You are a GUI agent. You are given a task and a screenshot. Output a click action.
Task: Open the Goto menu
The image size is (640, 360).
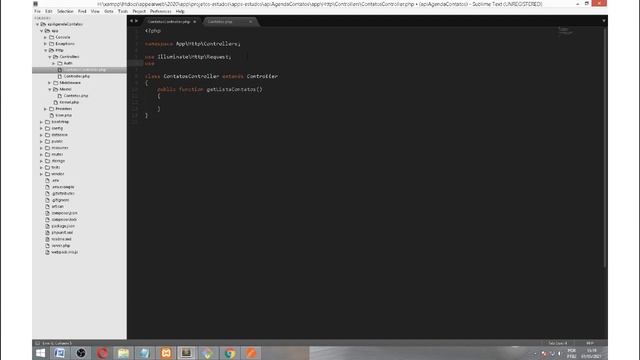(109, 11)
